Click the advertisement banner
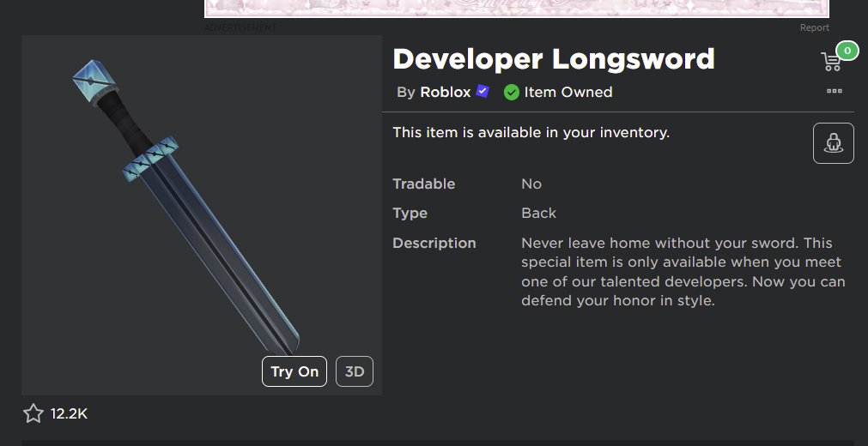This screenshot has height=446, width=868. tap(517, 9)
